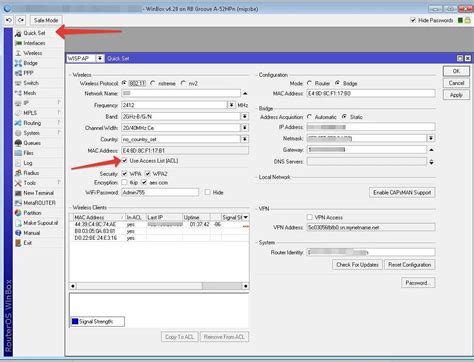Screen dimensions: 474x362
Task: Click the wireless clients horizontal scrollbar
Action: coord(159,286)
